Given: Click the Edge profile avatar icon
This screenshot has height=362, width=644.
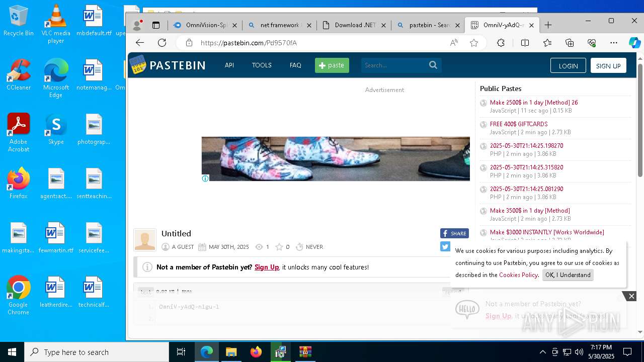Looking at the screenshot, I should 137,25.
